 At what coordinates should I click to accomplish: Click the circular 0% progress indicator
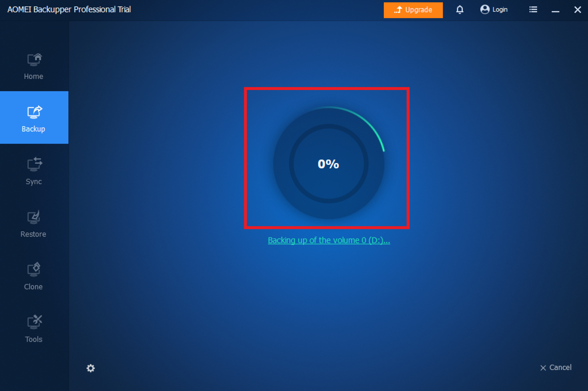[328, 164]
